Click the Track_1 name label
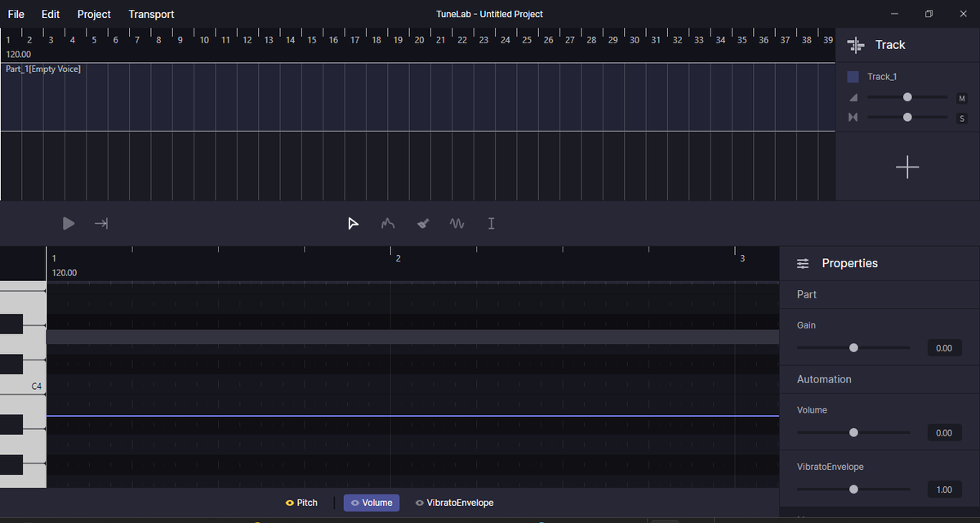The image size is (980, 523). click(882, 77)
